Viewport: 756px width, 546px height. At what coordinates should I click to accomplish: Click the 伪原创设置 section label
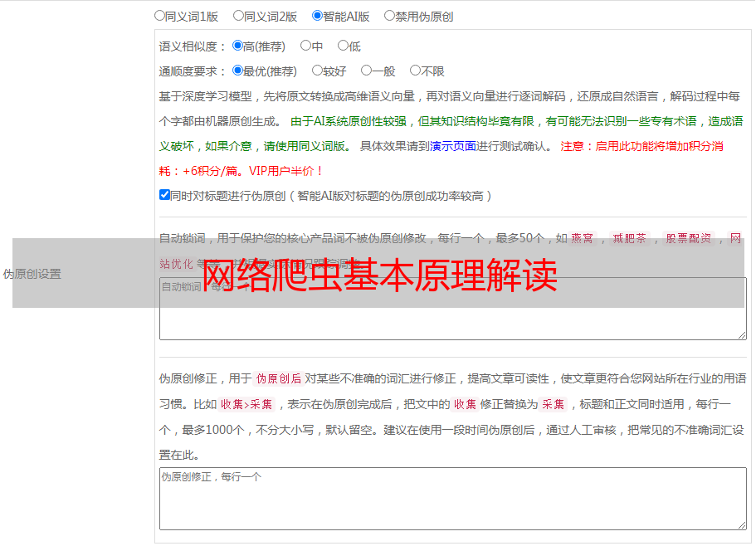pos(32,274)
